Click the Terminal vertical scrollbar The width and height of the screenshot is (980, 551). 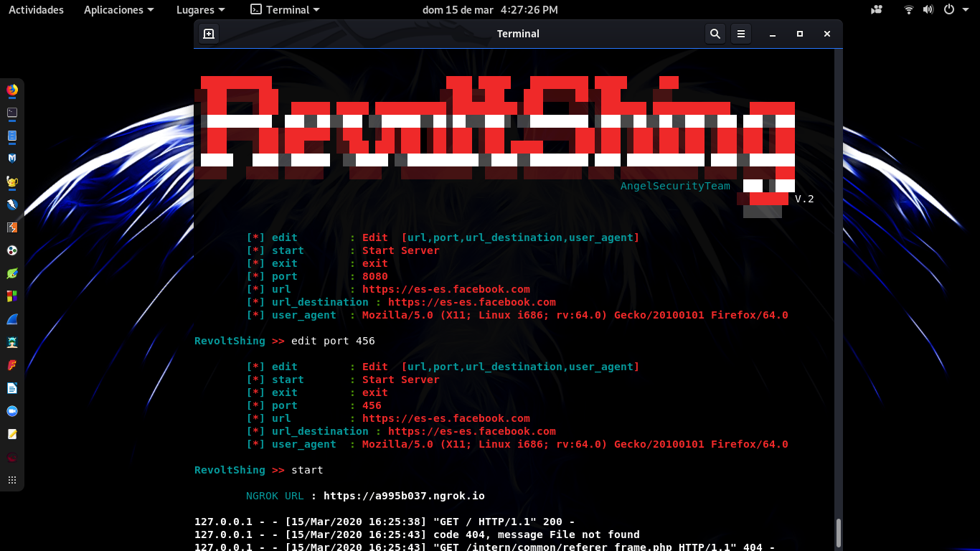(838, 534)
